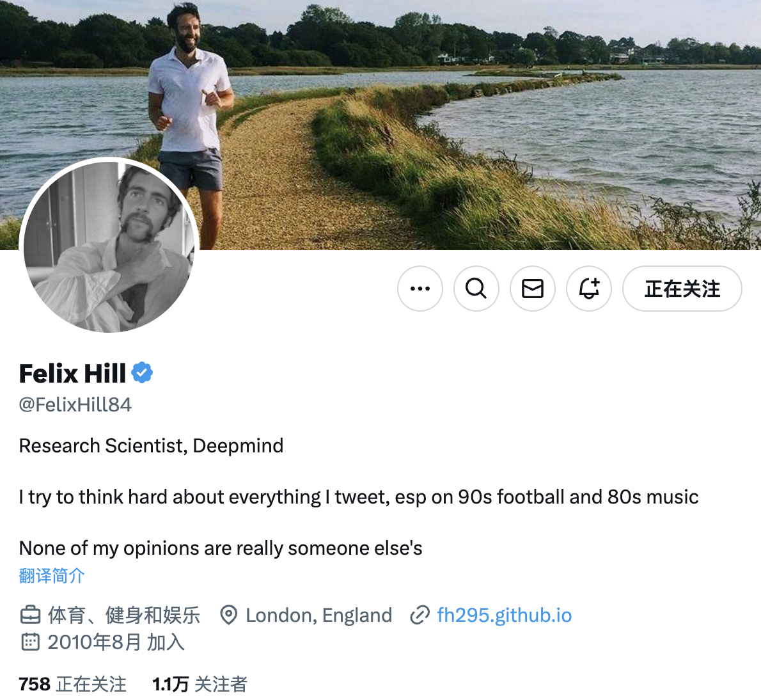The height and width of the screenshot is (700, 761).
Task: Click the calendar join date icon
Action: click(x=30, y=642)
